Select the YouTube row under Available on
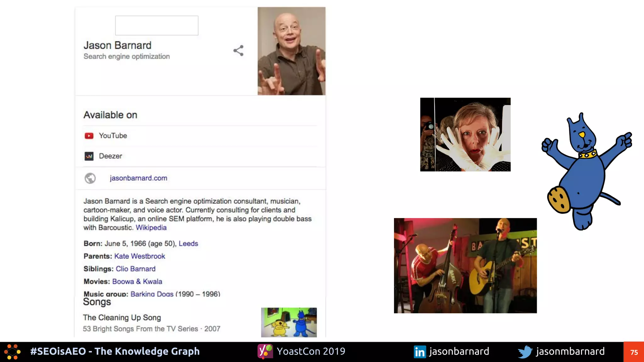Viewport: 644px width, 362px height. [x=200, y=136]
